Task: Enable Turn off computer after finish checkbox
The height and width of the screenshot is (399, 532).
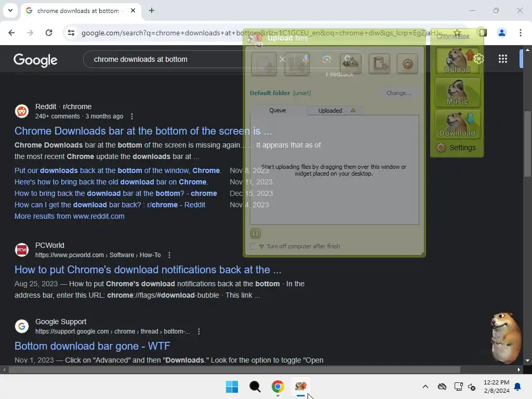Action: click(x=253, y=246)
